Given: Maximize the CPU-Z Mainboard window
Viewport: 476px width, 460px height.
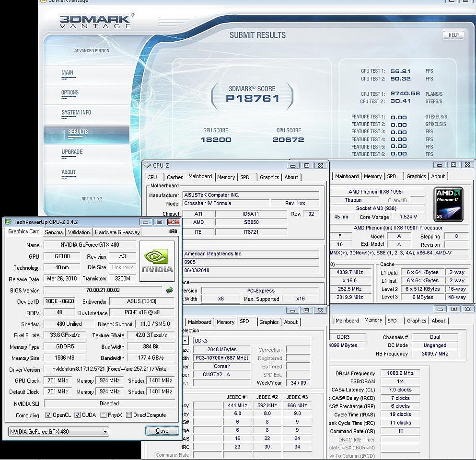Looking at the screenshot, I should (307, 166).
